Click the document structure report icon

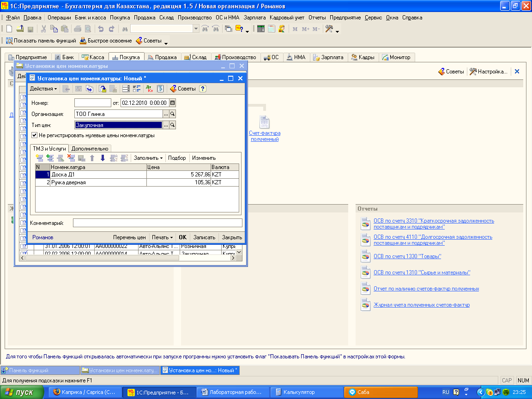coord(161,89)
